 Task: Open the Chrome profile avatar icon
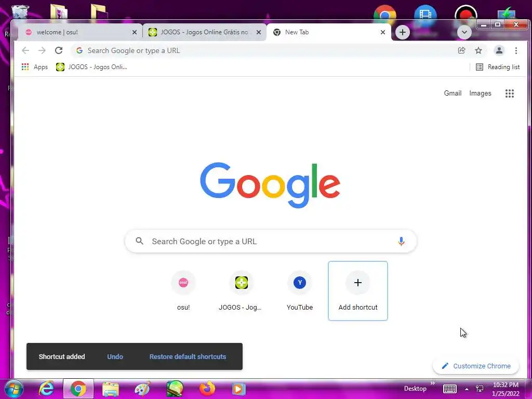[499, 50]
